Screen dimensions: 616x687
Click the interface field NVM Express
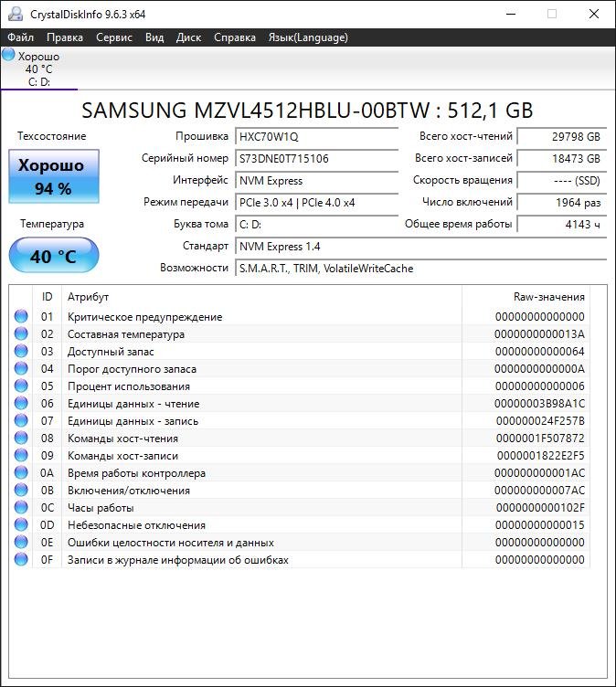point(316,180)
